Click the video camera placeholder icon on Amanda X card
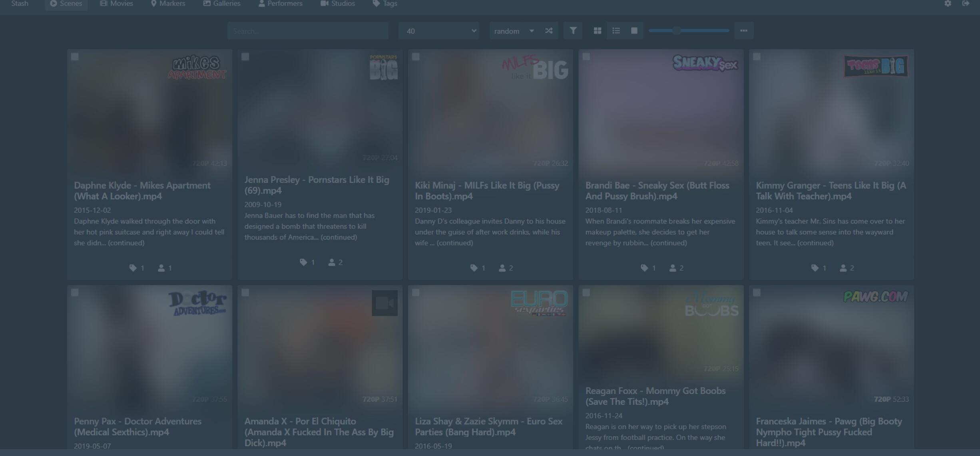The height and width of the screenshot is (456, 980). click(384, 303)
